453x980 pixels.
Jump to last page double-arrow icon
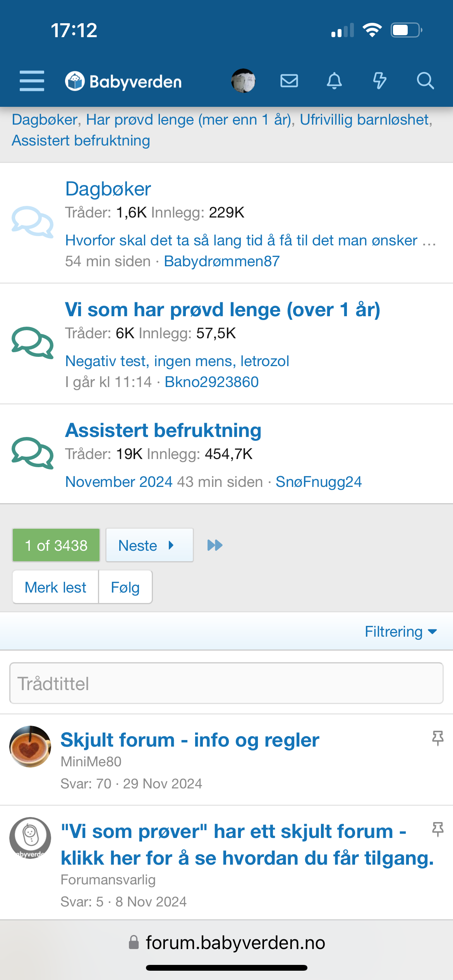(215, 545)
